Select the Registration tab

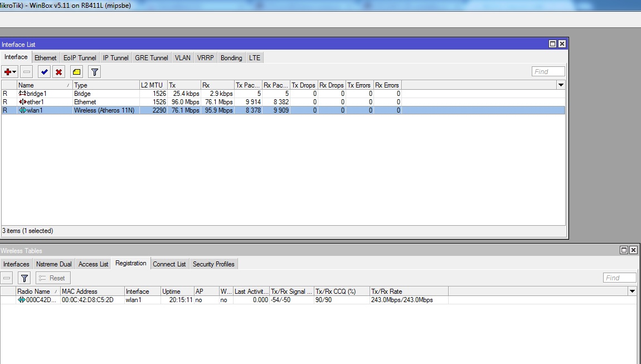point(131,264)
